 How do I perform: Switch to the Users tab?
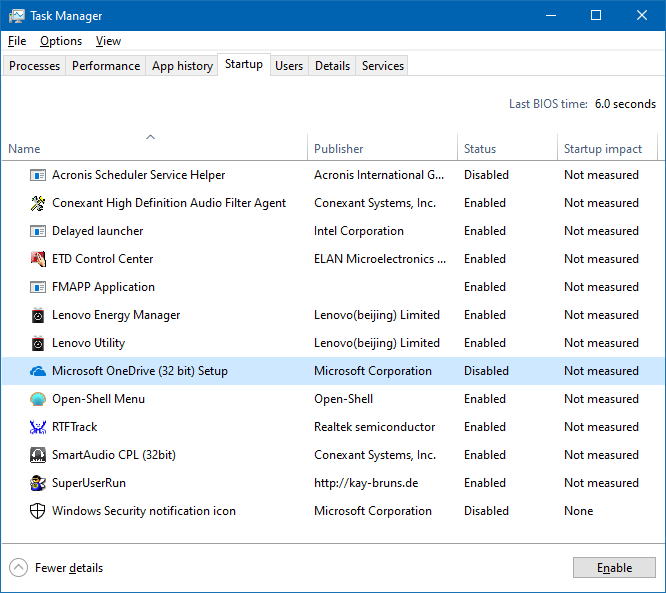(x=289, y=66)
